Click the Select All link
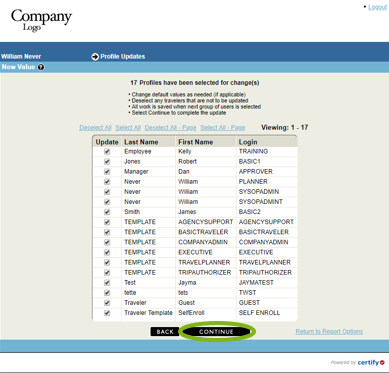Screen dimensions: 389x373 [128, 128]
